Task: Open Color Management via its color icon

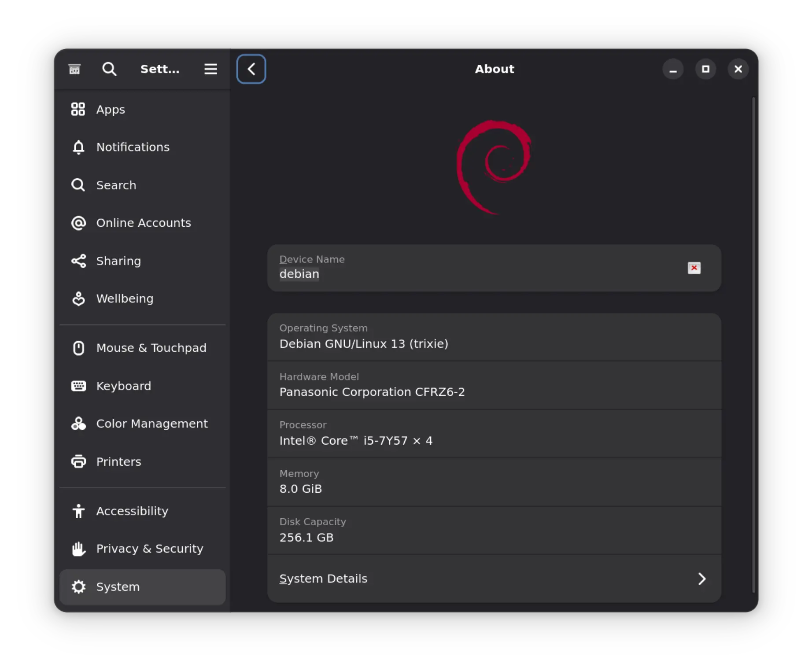Action: point(78,424)
